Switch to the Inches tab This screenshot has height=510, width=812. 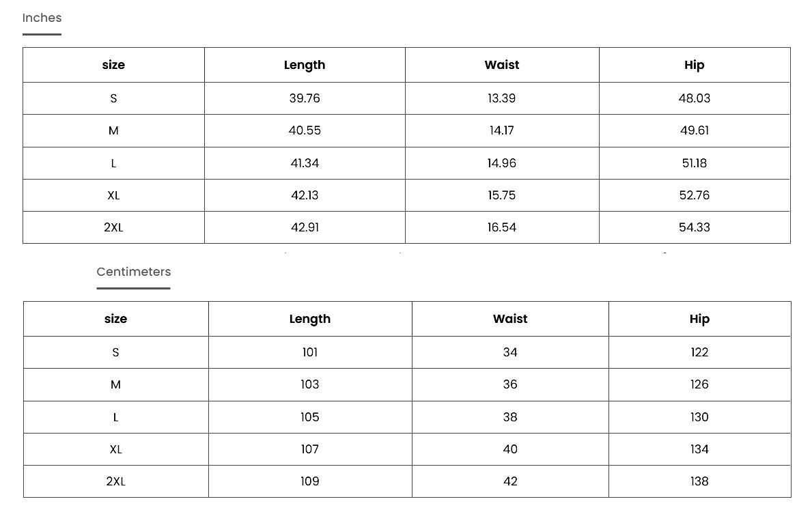pyautogui.click(x=42, y=18)
